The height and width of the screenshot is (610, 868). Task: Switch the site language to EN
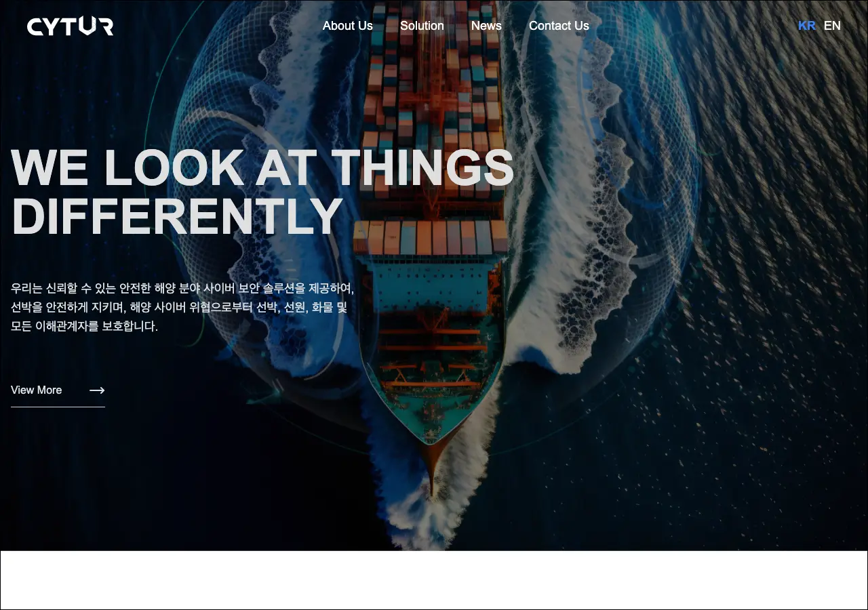click(x=832, y=26)
